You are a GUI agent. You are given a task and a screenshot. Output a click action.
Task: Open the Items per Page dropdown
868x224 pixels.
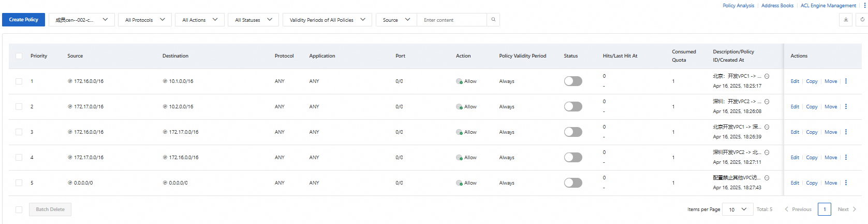pyautogui.click(x=737, y=209)
